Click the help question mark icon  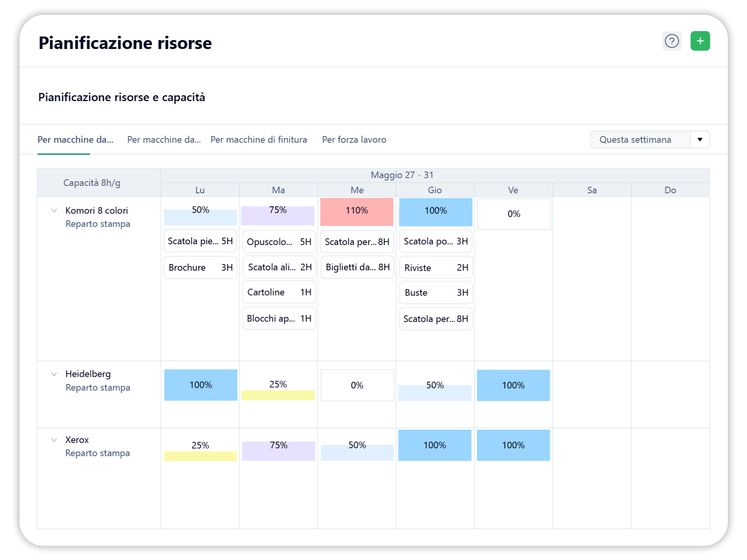[672, 41]
